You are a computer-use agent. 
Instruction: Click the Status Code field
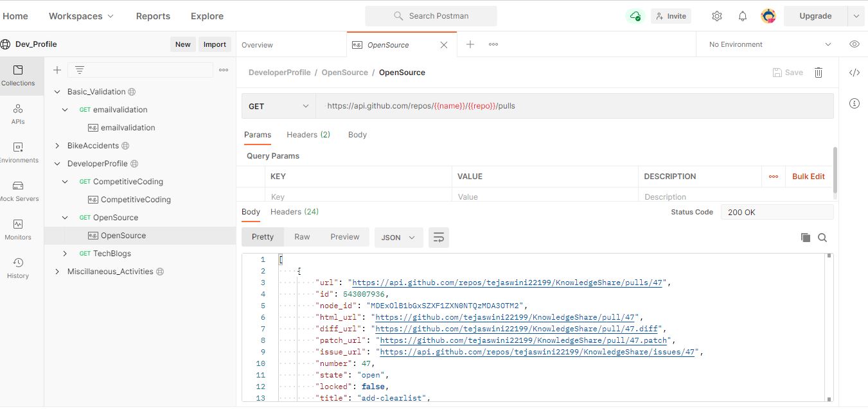coord(777,212)
